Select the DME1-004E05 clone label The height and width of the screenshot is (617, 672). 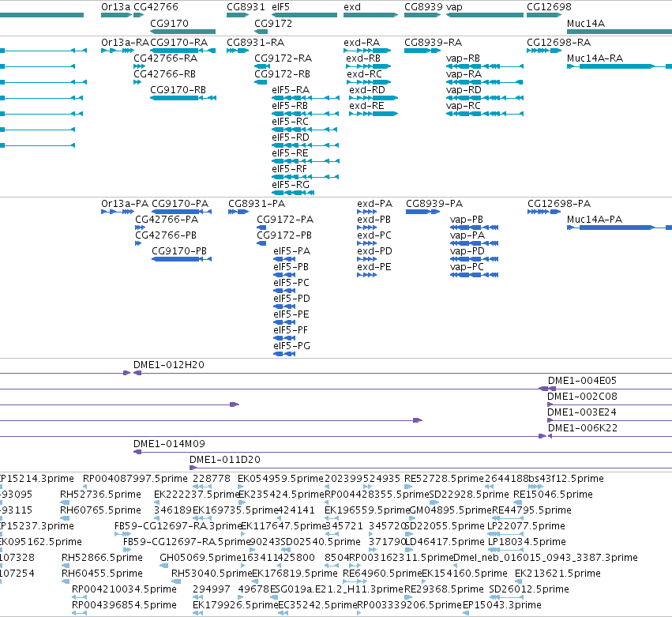[582, 380]
